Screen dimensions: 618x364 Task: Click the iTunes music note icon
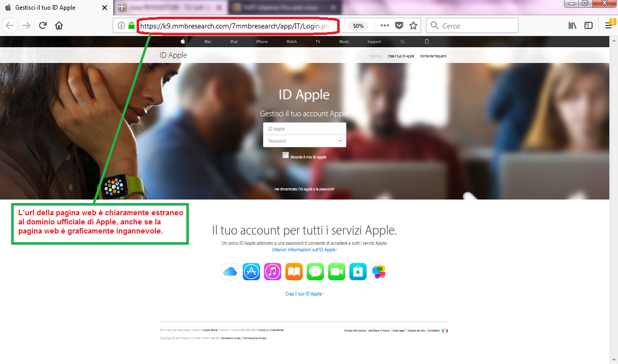pyautogui.click(x=273, y=272)
